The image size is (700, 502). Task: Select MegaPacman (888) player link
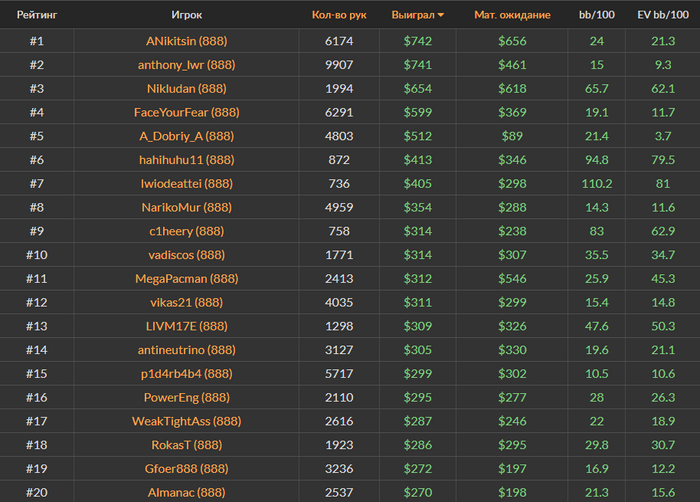[x=187, y=279]
